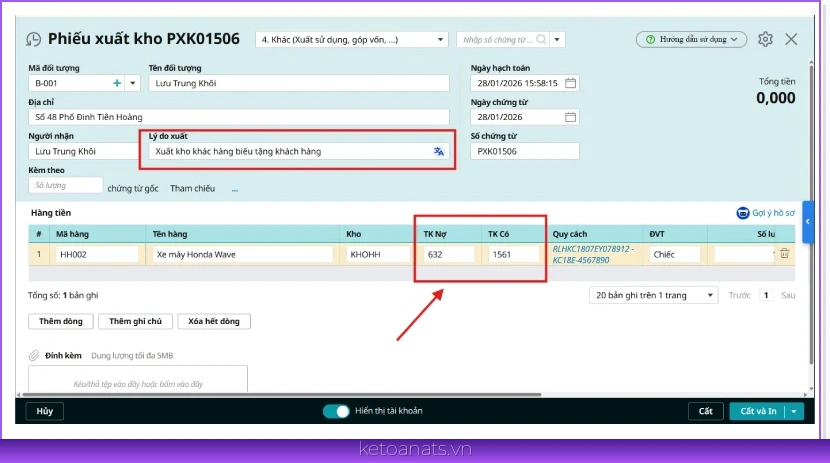Click the Xóa hết dòng button
The height and width of the screenshot is (463, 830).
click(214, 321)
